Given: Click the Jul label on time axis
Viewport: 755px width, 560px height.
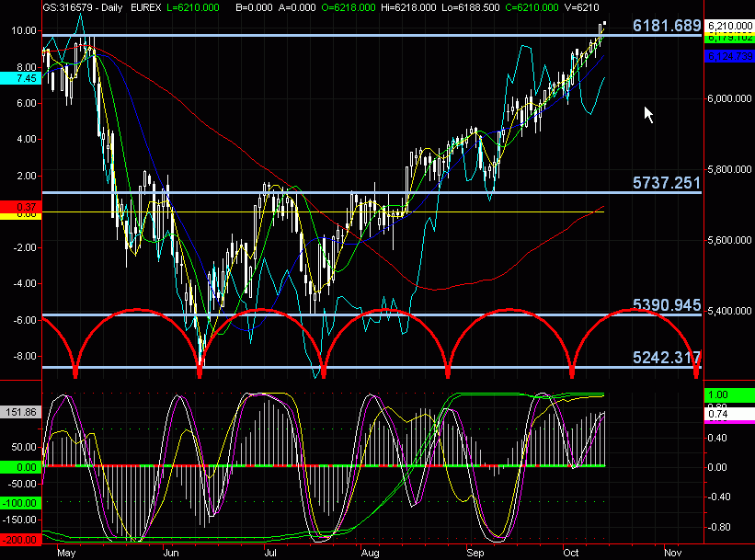Looking at the screenshot, I should 269,554.
